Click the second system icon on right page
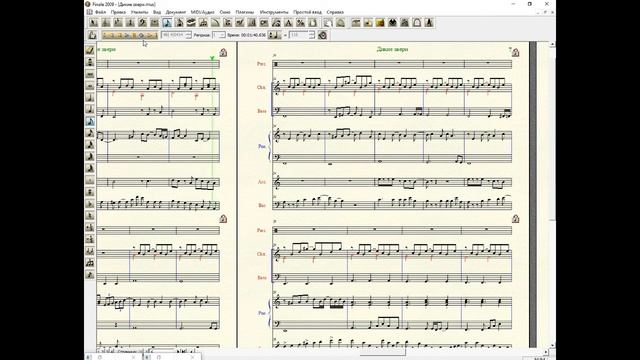640x360 pixels. [516, 219]
